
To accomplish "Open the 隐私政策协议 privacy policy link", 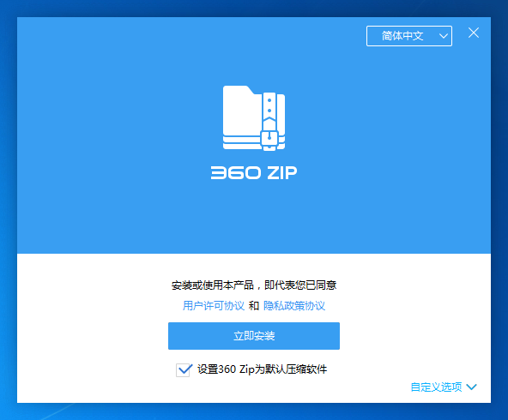I will point(294,305).
